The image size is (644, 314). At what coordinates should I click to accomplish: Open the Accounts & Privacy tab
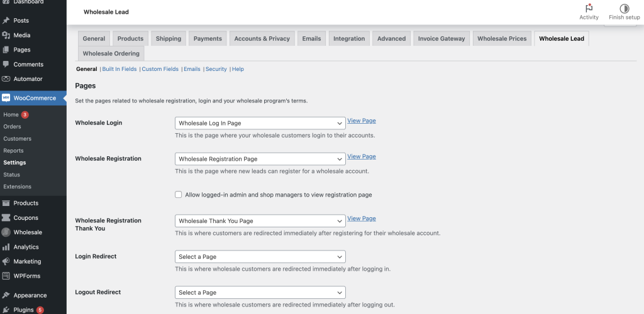coord(262,38)
